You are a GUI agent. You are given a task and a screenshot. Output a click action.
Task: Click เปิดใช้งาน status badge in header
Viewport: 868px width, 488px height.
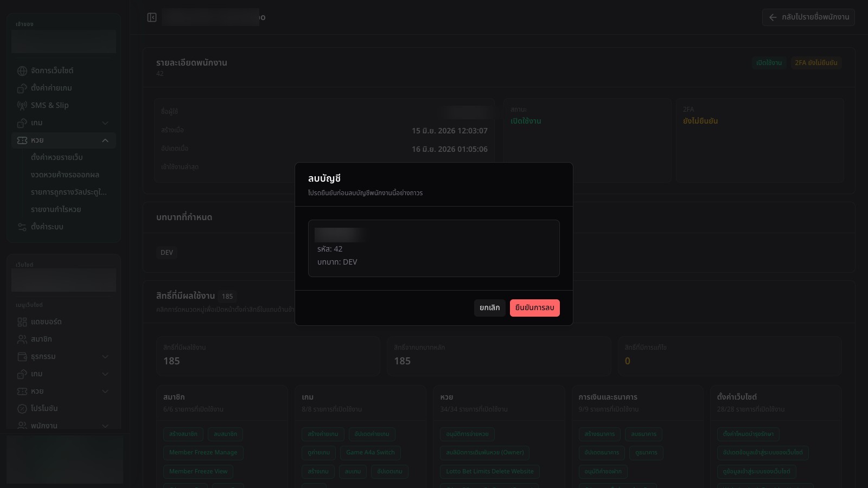(x=769, y=63)
